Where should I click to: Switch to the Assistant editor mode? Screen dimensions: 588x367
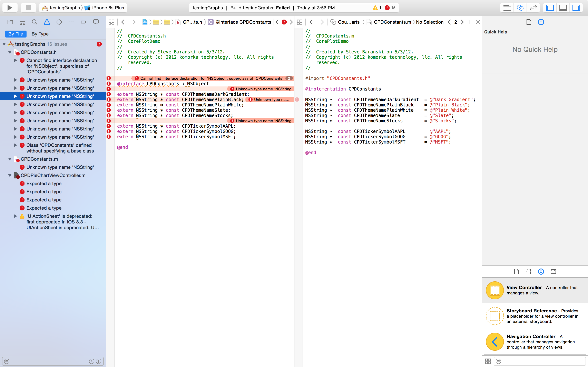click(520, 8)
